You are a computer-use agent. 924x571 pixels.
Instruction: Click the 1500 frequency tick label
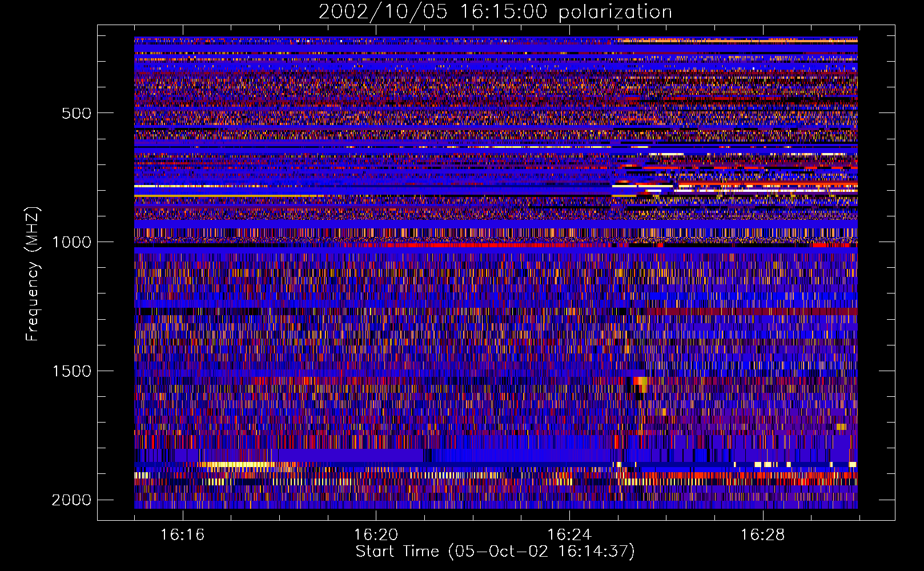(x=71, y=371)
